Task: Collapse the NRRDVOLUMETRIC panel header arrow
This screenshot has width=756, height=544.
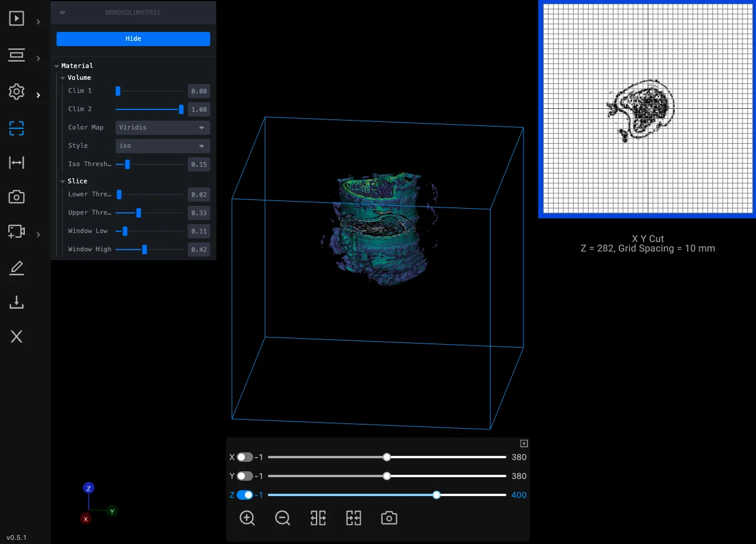Action: [x=62, y=12]
